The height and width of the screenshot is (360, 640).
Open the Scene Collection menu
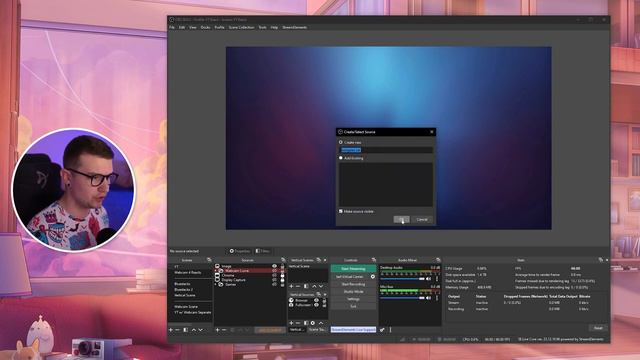point(241,27)
